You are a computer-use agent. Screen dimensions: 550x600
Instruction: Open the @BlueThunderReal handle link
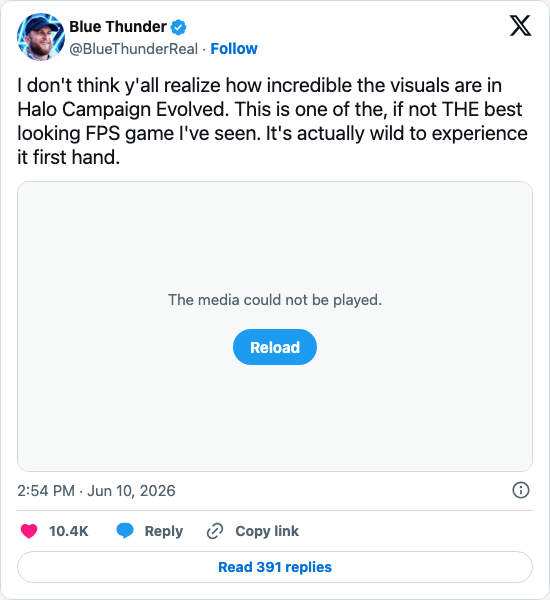click(x=134, y=49)
